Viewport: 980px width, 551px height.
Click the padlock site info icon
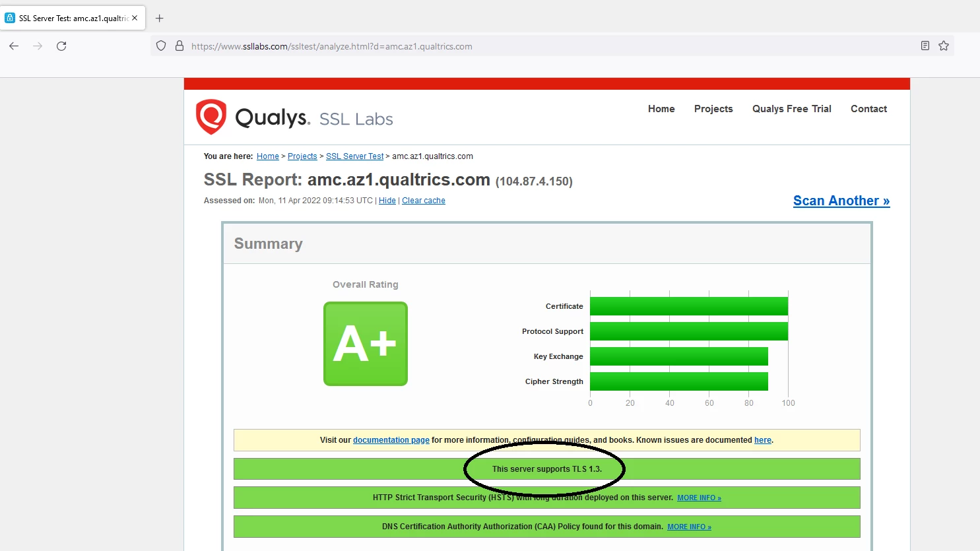click(179, 46)
